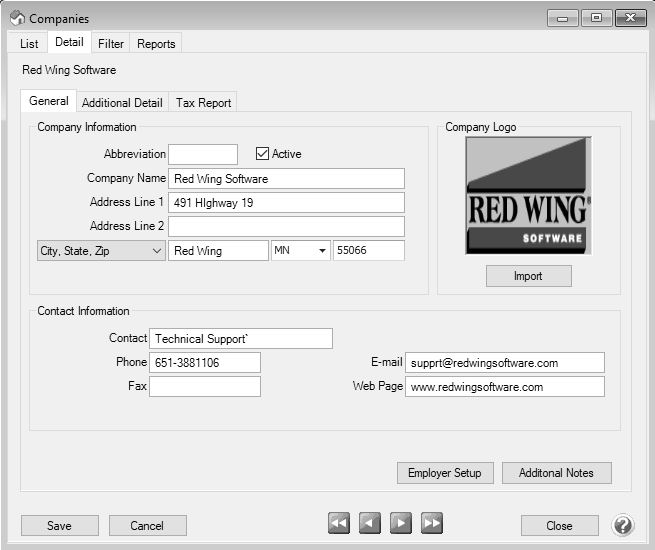This screenshot has width=655, height=550.
Task: Click the Employer Setup button
Action: [445, 473]
